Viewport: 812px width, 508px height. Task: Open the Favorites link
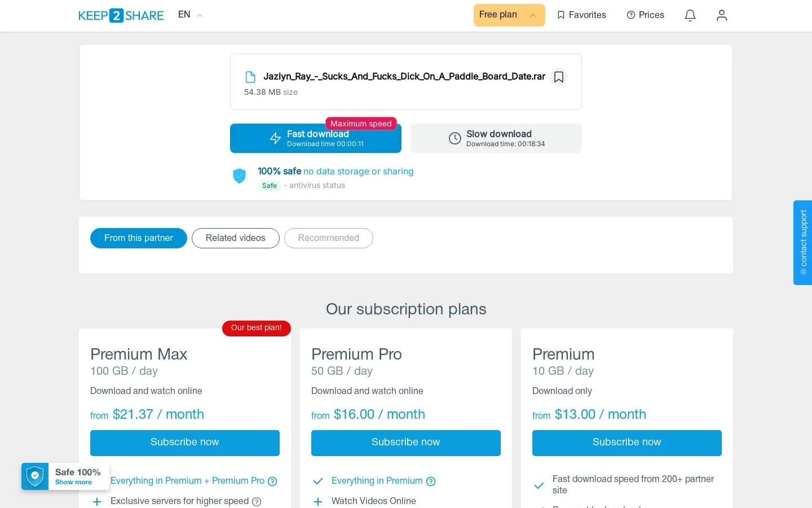pos(581,15)
